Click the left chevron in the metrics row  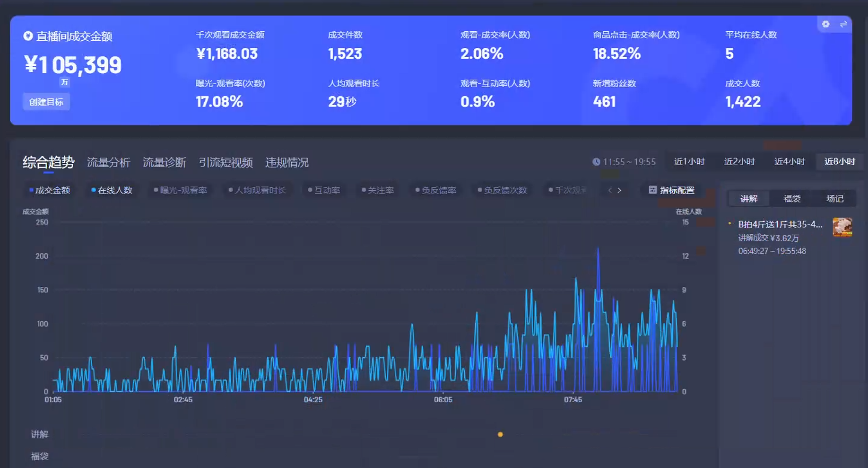point(609,190)
